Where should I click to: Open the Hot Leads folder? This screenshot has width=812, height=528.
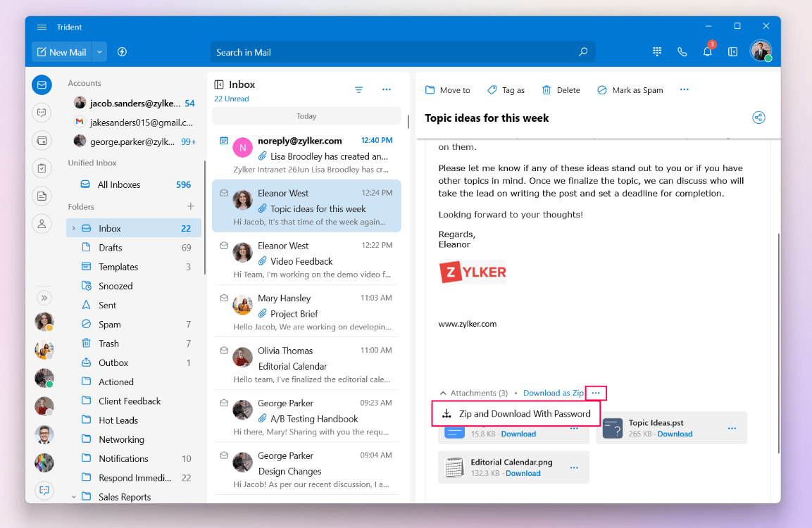(134, 420)
